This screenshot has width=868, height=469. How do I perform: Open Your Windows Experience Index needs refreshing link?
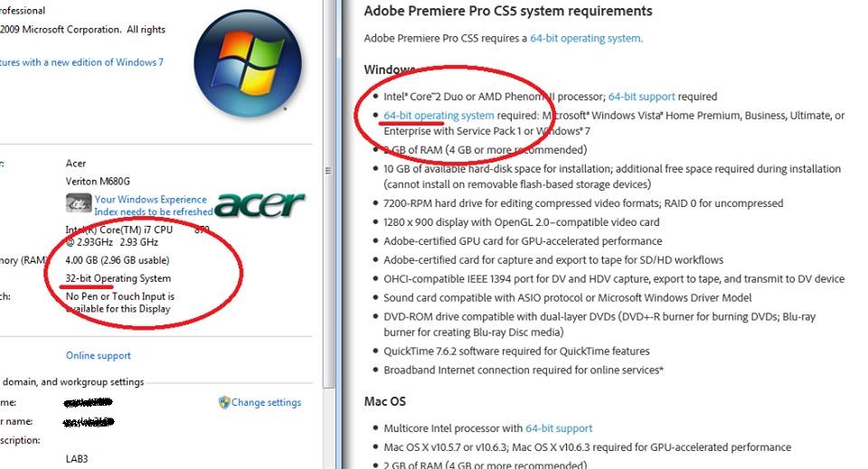pos(154,205)
